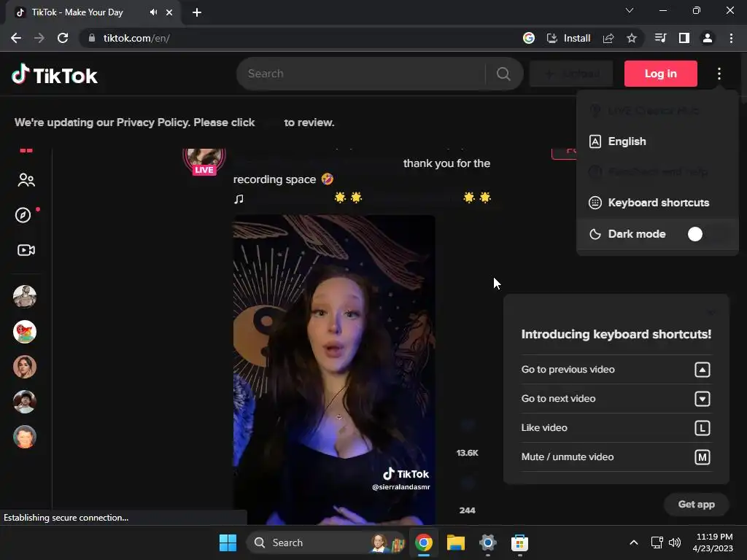Open a new browser tab with plus
The height and width of the screenshot is (560, 747).
[x=197, y=12]
